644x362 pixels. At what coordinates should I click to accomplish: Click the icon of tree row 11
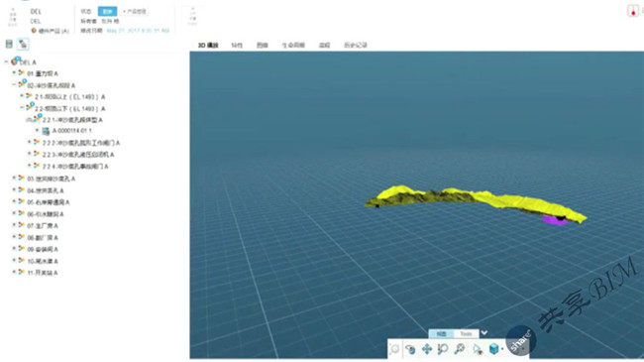[22, 272]
